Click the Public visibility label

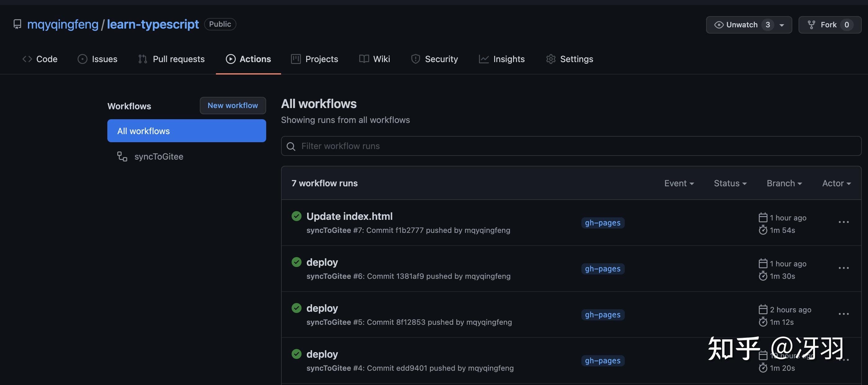coord(220,24)
